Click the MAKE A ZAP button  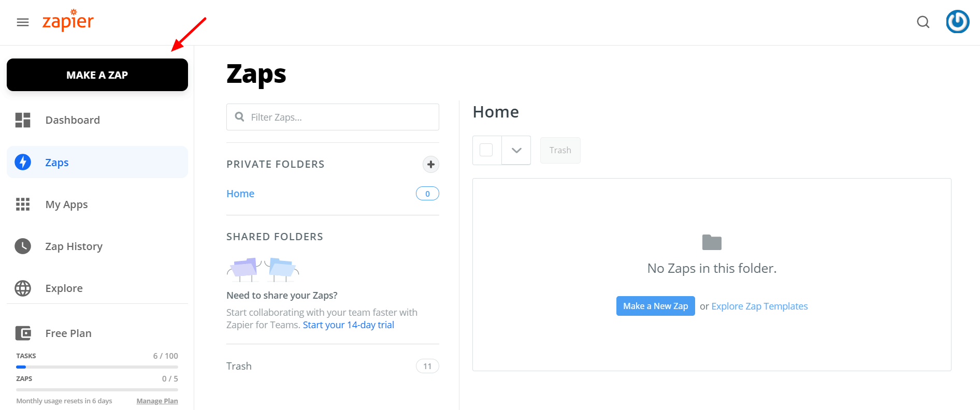97,75
